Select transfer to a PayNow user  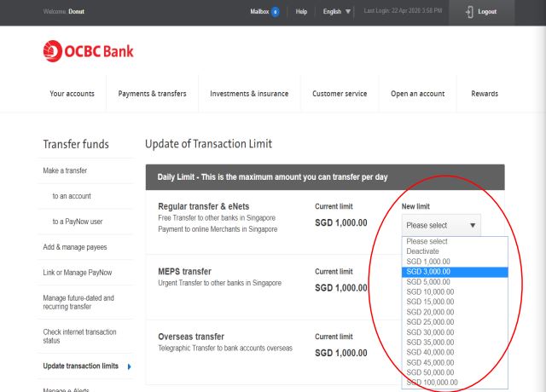point(77,222)
